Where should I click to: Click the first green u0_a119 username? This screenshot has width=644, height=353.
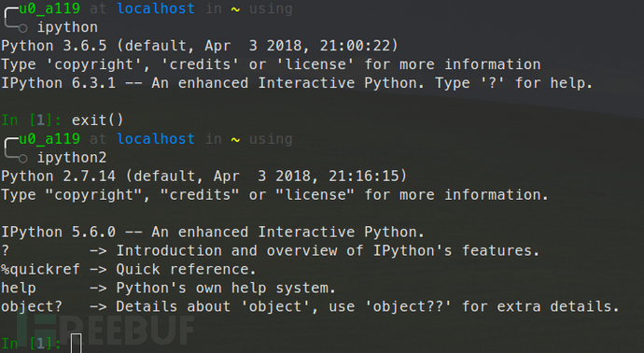tap(49, 9)
